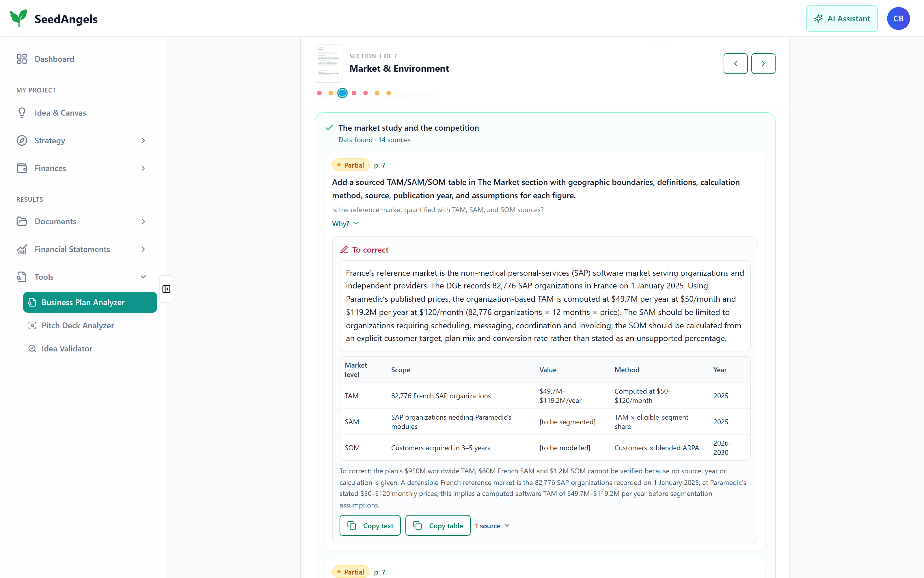This screenshot has width=924, height=578.
Task: Jump to section 2 dot
Action: [331, 93]
